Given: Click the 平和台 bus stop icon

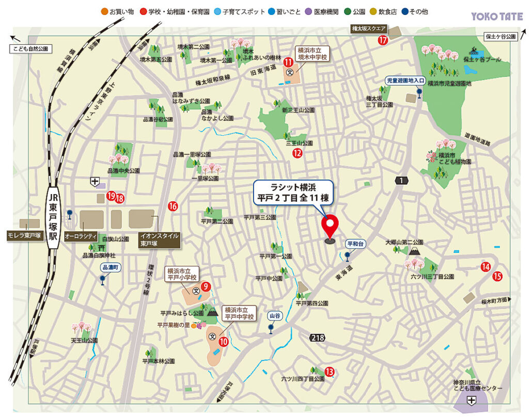Looking at the screenshot, I should coord(348,256).
